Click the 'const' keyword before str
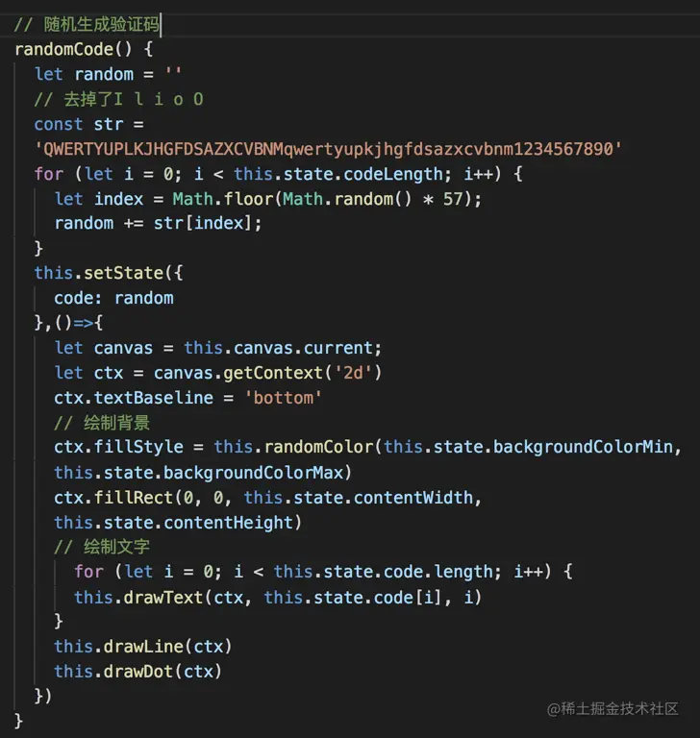The image size is (700, 738). (59, 124)
